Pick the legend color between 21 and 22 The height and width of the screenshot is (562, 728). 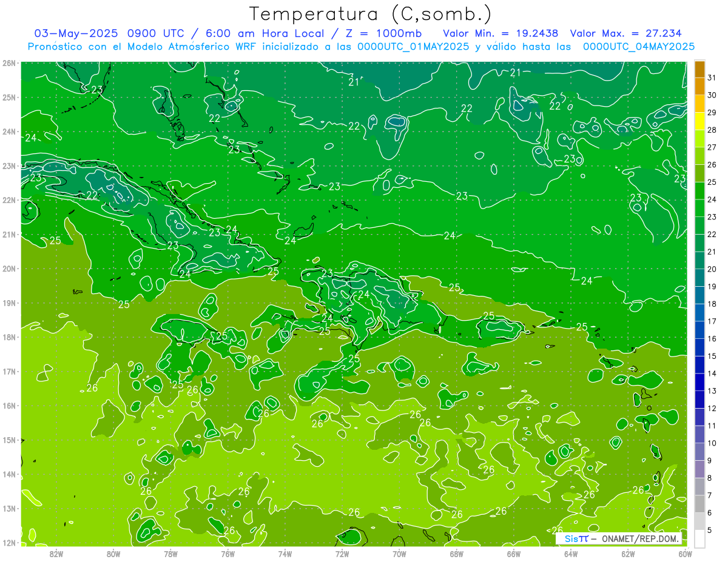click(699, 243)
